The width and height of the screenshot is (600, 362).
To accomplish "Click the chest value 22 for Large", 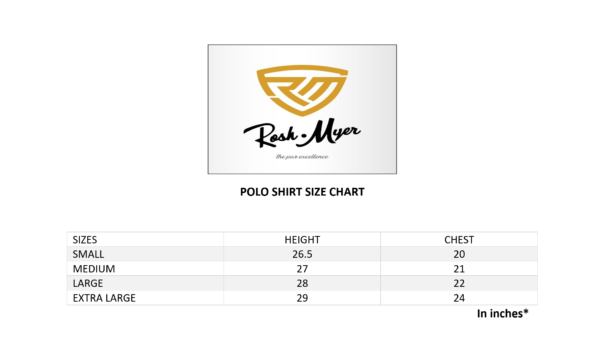I will 459,284.
